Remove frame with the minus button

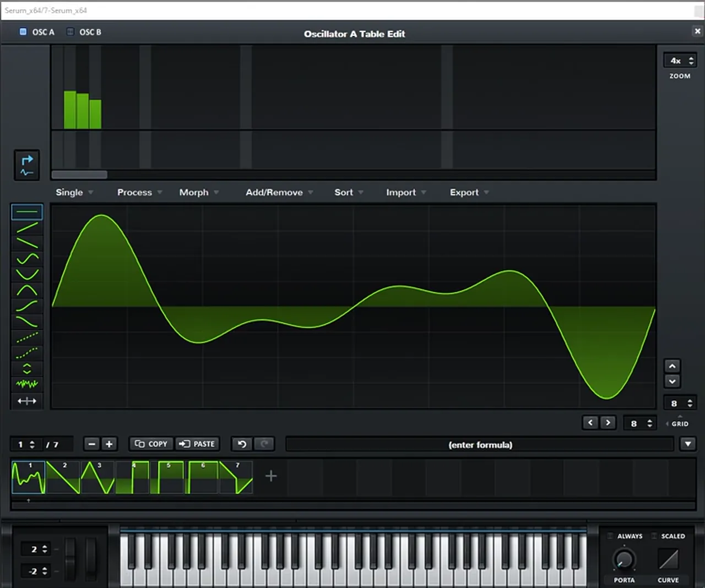tap(92, 444)
